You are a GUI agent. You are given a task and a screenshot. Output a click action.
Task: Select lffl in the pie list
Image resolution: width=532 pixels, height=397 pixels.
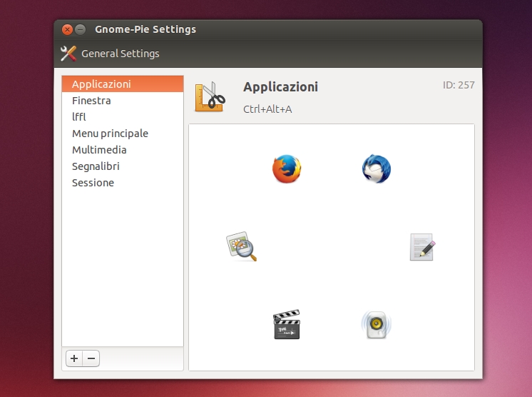pos(123,117)
